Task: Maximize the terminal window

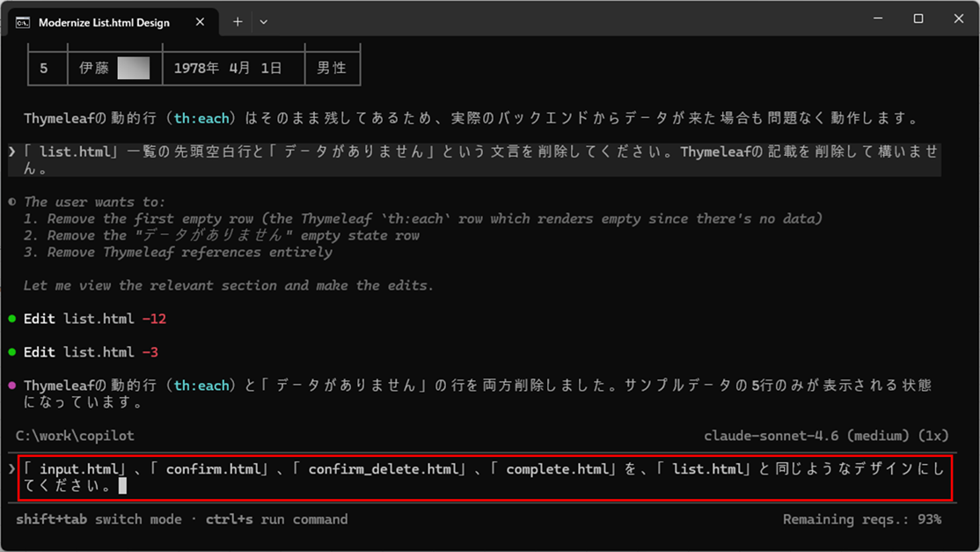Action: [x=918, y=19]
